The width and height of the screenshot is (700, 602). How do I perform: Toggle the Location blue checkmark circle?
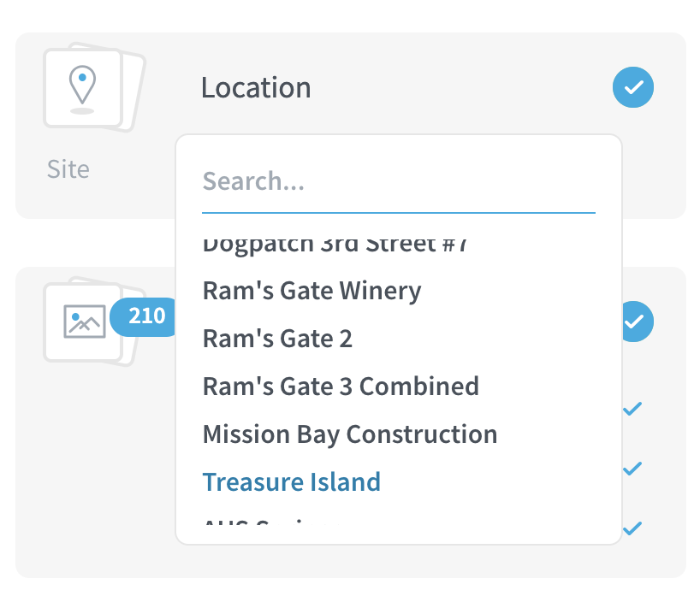coord(633,87)
